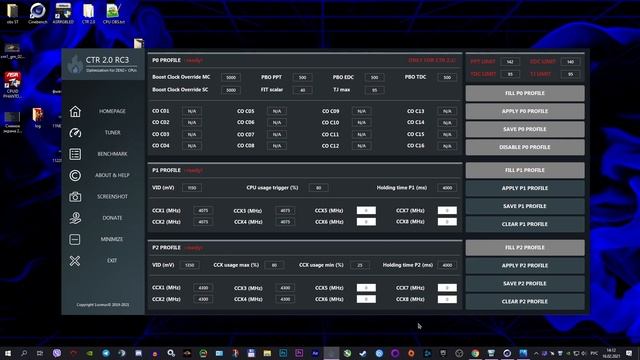This screenshot has height=360, width=640.
Task: Focus the PBO TDC value field
Action: click(x=447, y=77)
